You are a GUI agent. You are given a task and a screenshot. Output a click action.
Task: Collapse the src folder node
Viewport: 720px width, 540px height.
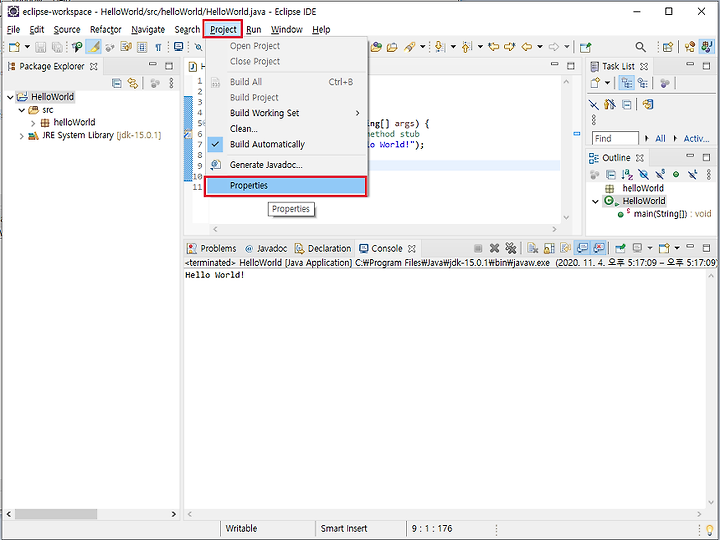(22, 110)
